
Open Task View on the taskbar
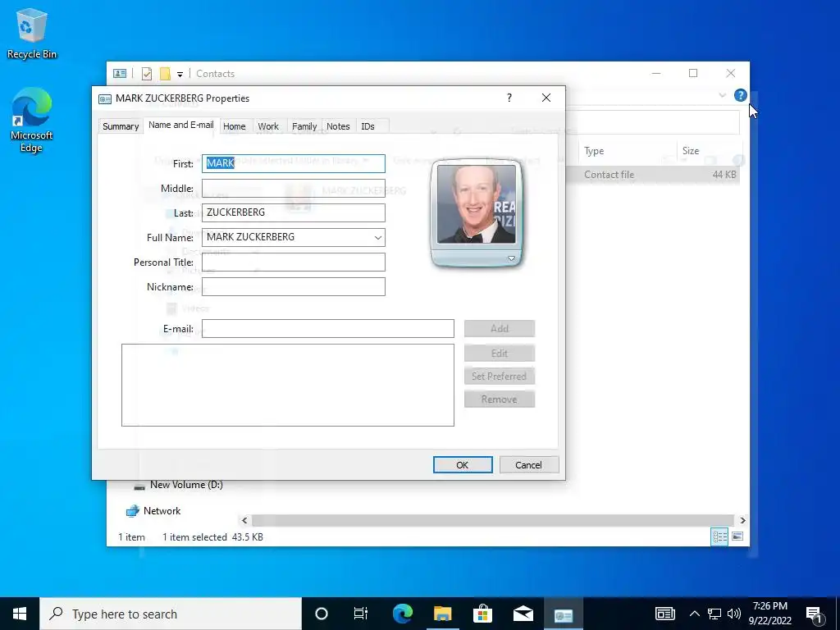tap(361, 614)
